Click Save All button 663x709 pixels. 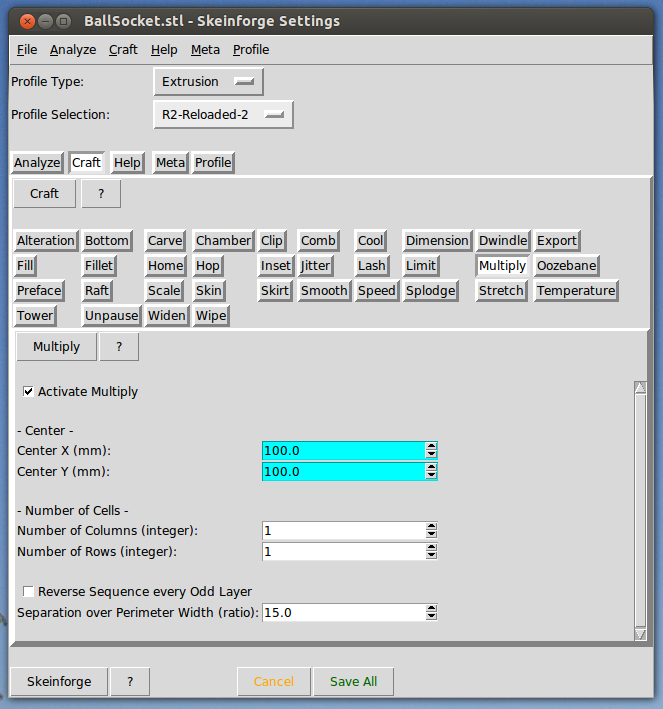(354, 681)
